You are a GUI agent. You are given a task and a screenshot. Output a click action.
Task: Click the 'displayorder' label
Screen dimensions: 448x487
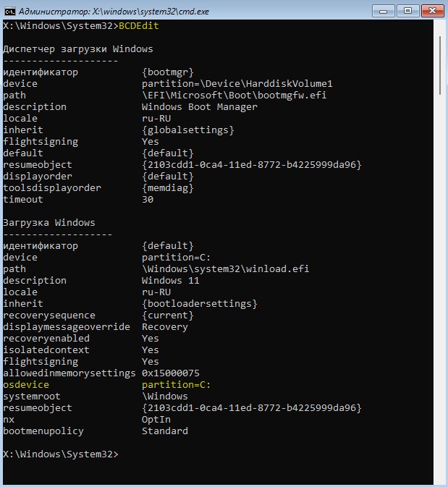pos(38,177)
